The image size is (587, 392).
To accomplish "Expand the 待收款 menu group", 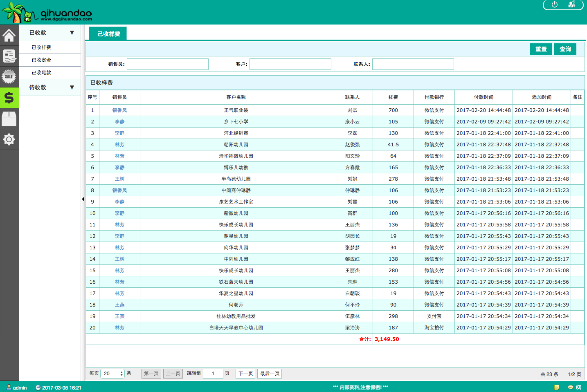I will pos(50,87).
